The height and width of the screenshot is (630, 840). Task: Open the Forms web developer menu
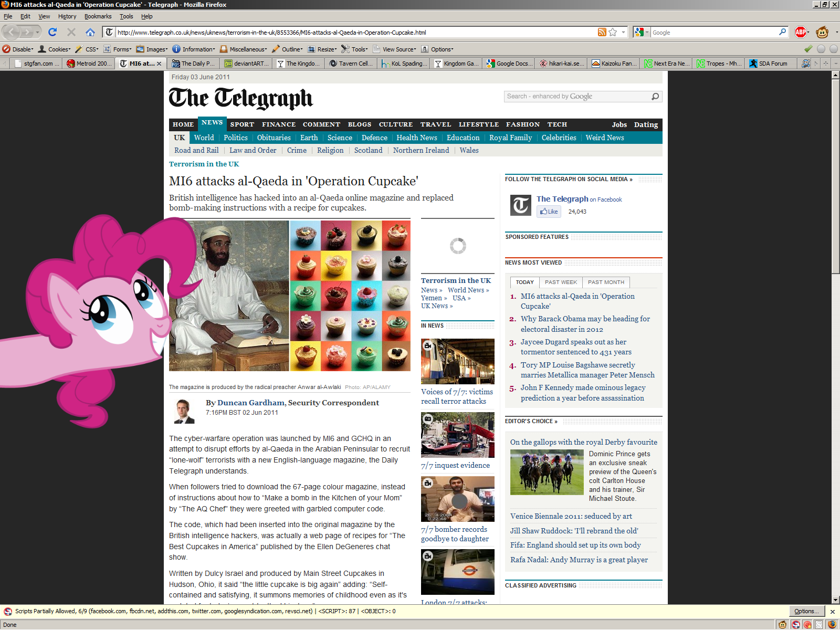pyautogui.click(x=118, y=49)
